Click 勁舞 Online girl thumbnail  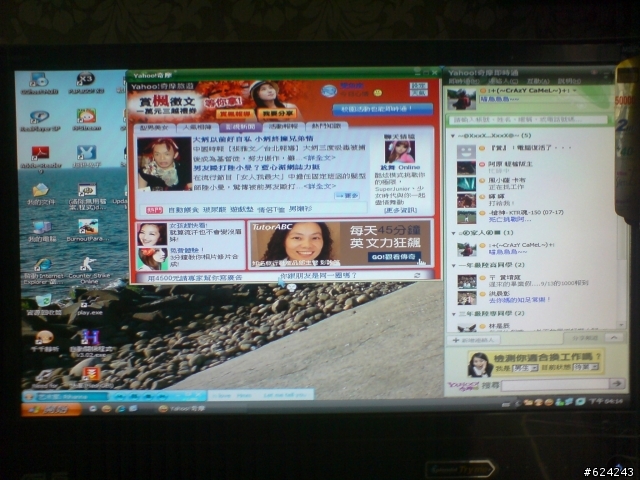point(400,151)
